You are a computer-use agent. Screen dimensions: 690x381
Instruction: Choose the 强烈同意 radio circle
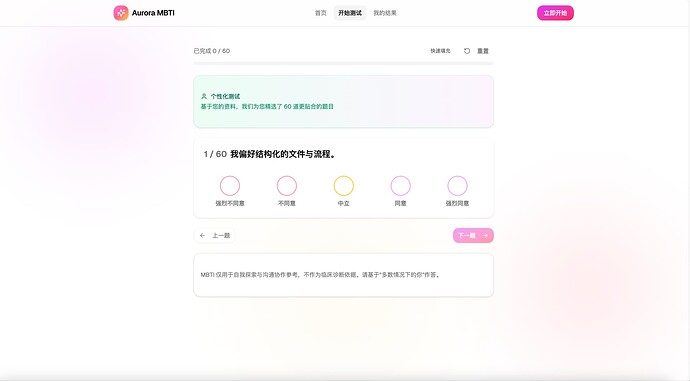[x=457, y=186]
